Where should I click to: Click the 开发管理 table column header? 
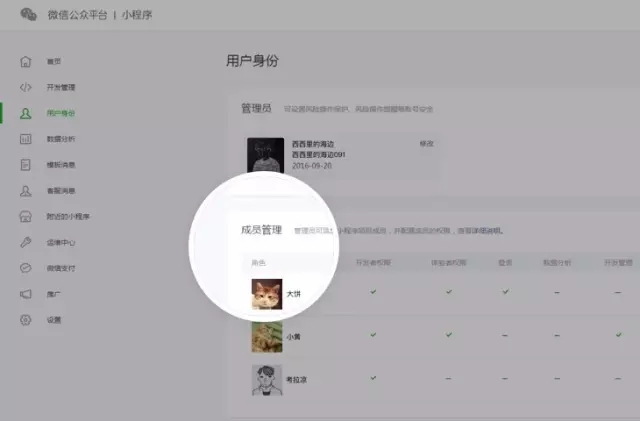coord(618,263)
